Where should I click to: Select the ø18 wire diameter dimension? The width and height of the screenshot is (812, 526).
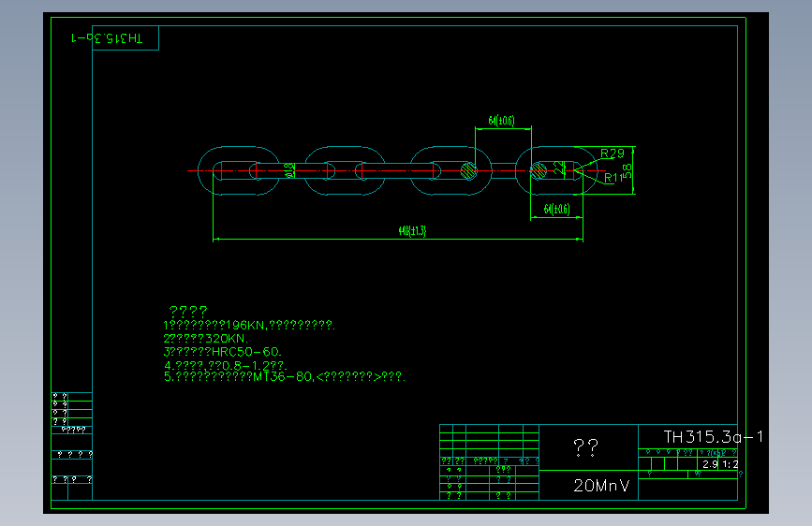tap(289, 169)
